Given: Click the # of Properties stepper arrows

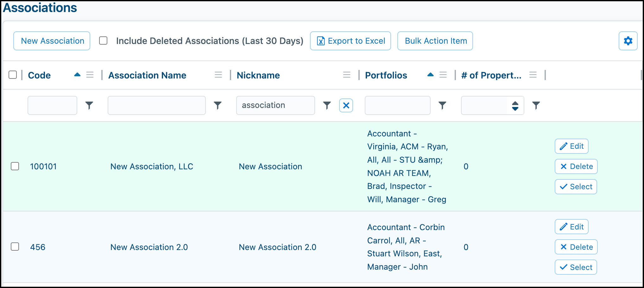Looking at the screenshot, I should [x=515, y=106].
